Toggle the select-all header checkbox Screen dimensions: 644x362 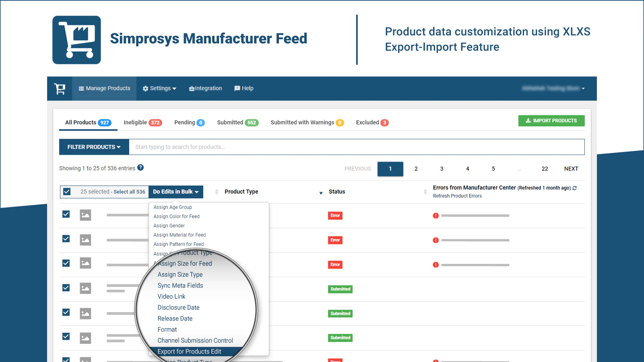67,192
